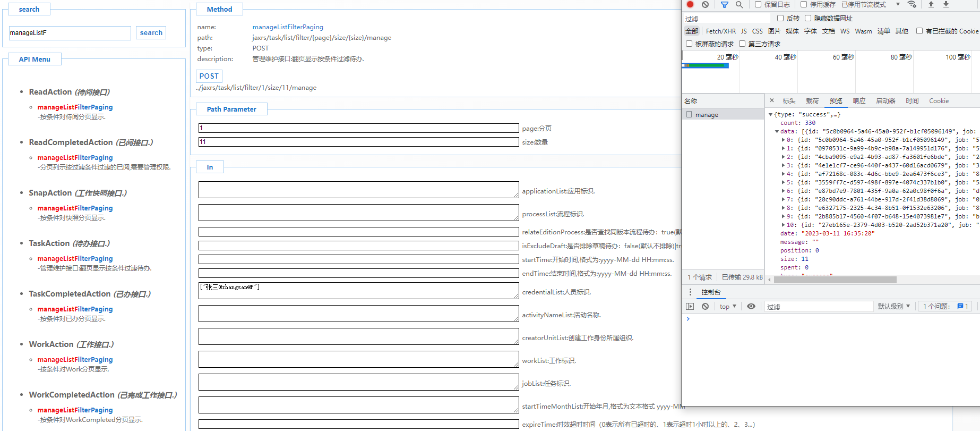Expand data item 10 in the preview
Screen dimensions: 980x431
[x=783, y=225]
